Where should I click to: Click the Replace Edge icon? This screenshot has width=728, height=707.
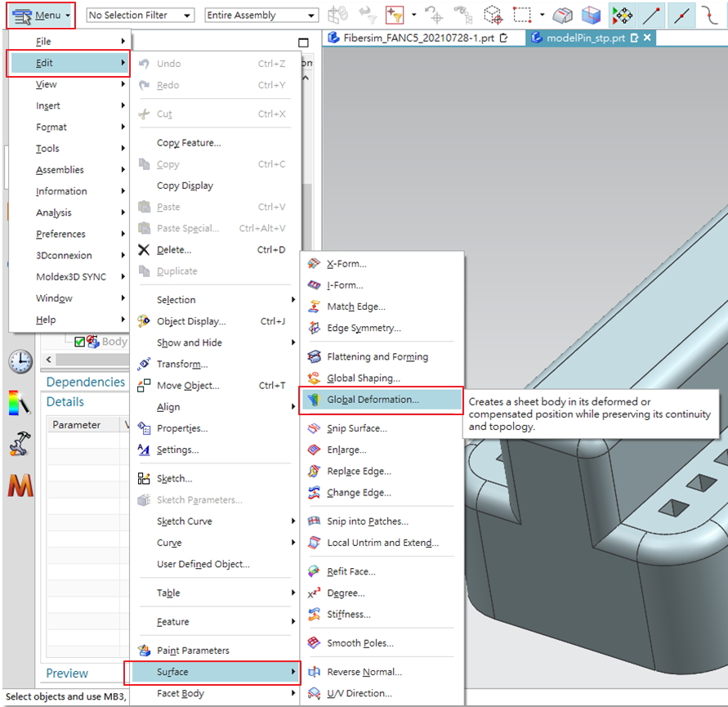[x=314, y=471]
